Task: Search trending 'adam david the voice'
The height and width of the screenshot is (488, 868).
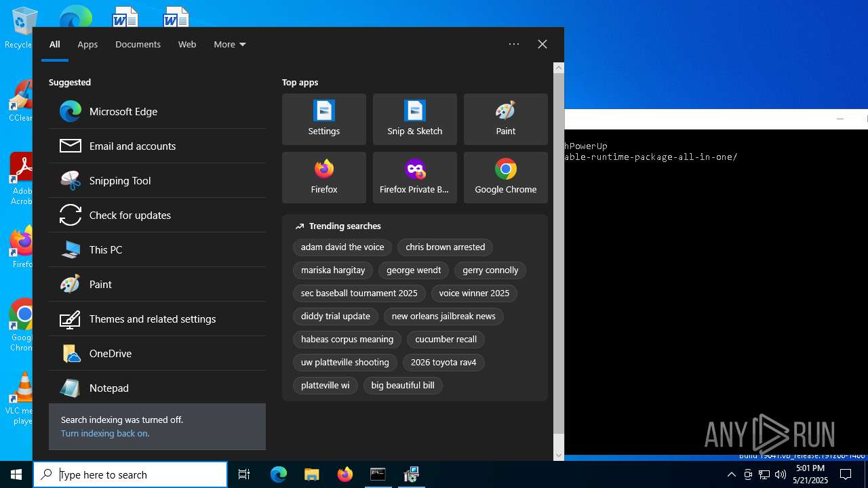Action: tap(342, 247)
